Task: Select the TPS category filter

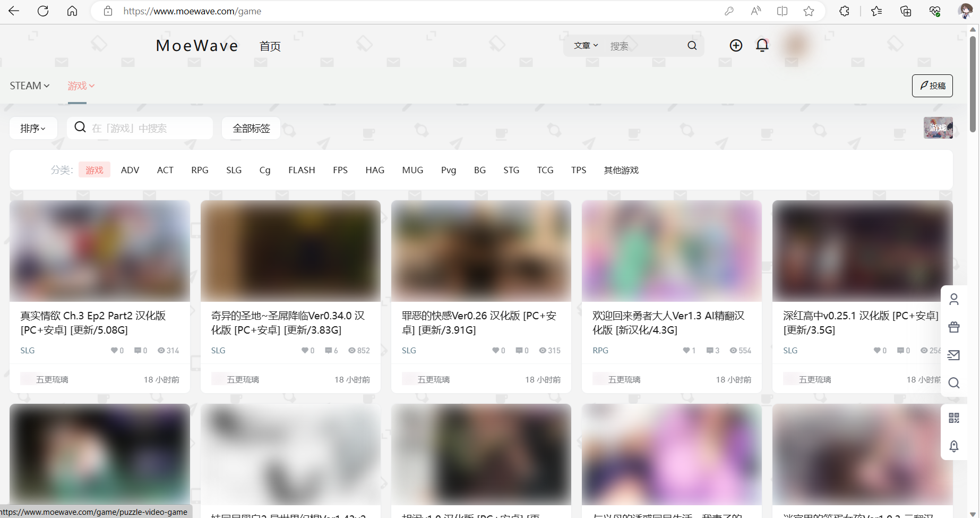Action: point(579,170)
